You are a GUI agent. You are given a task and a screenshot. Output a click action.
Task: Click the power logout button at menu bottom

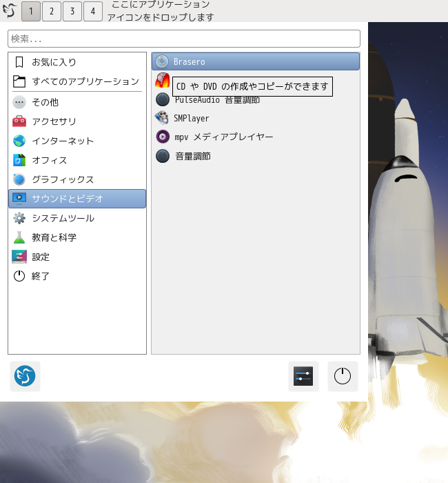click(x=343, y=376)
